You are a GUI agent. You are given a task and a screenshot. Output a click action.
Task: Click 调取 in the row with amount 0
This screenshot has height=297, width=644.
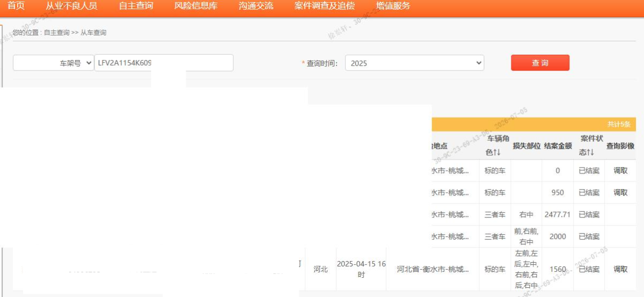(x=620, y=171)
